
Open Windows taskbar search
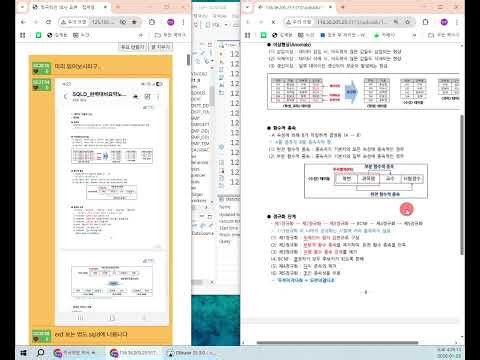40,353
